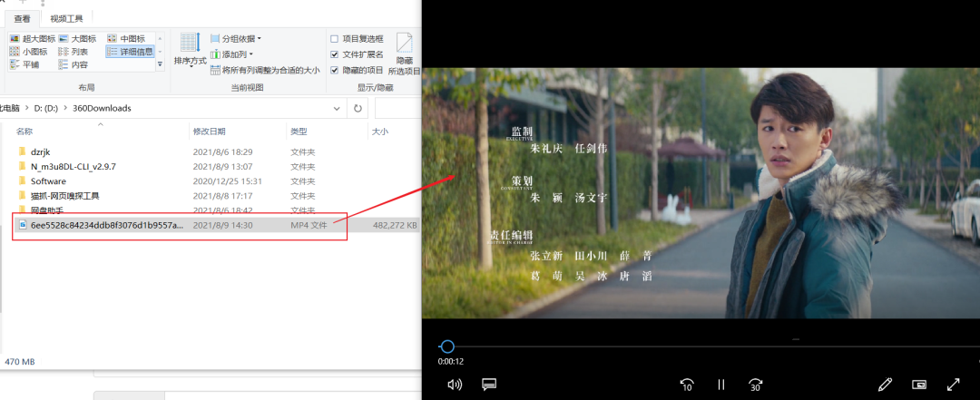This screenshot has width=980, height=400.
Task: Open the player volume control
Action: pos(455,384)
